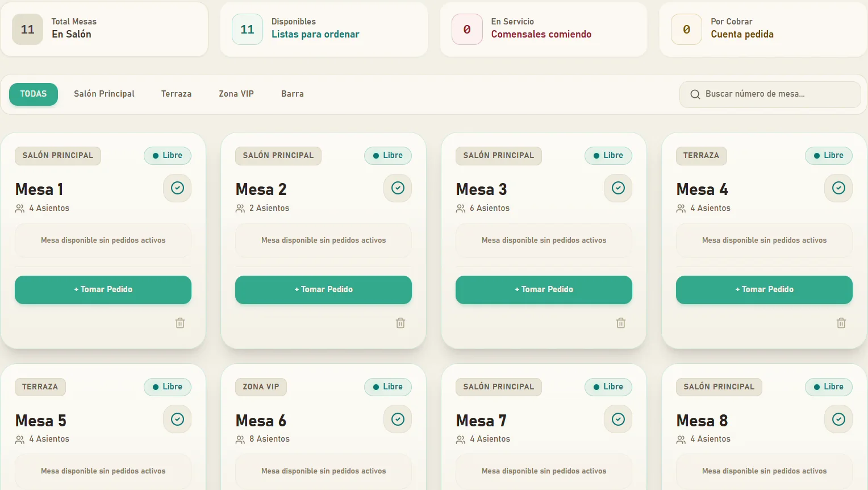
Task: Click the search magnifier icon
Action: [x=695, y=94]
